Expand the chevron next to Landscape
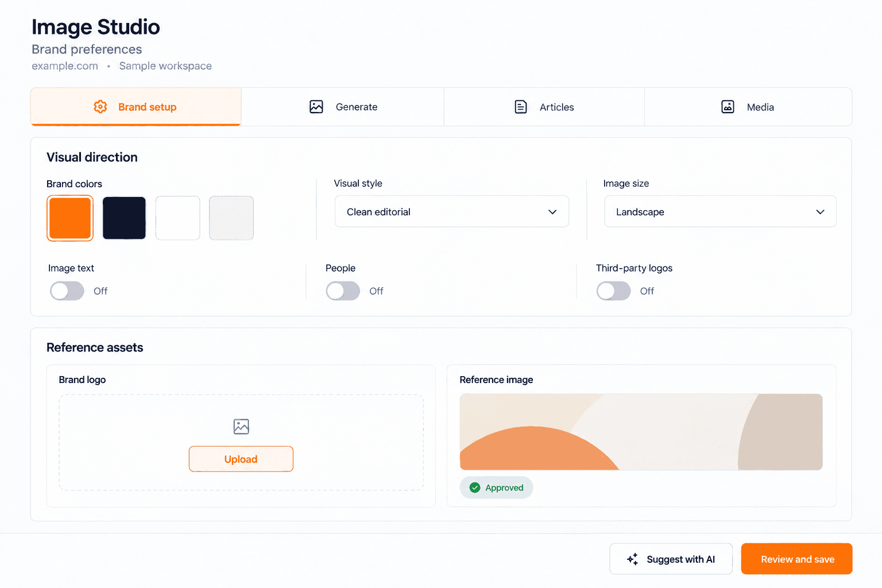 [820, 212]
